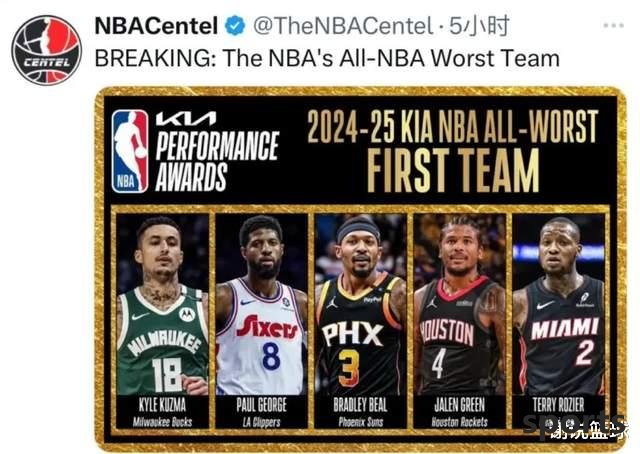
Task: Open the NBACentel profile avatar
Action: pyautogui.click(x=47, y=50)
